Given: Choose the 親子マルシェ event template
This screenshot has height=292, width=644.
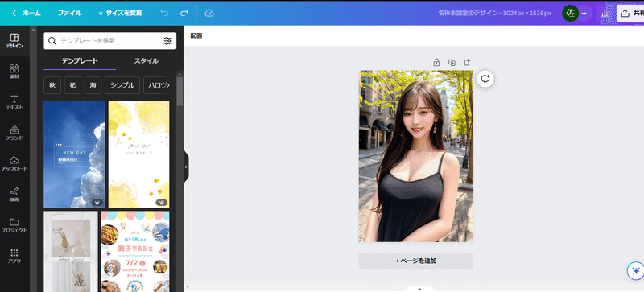Looking at the screenshot, I should (x=135, y=251).
